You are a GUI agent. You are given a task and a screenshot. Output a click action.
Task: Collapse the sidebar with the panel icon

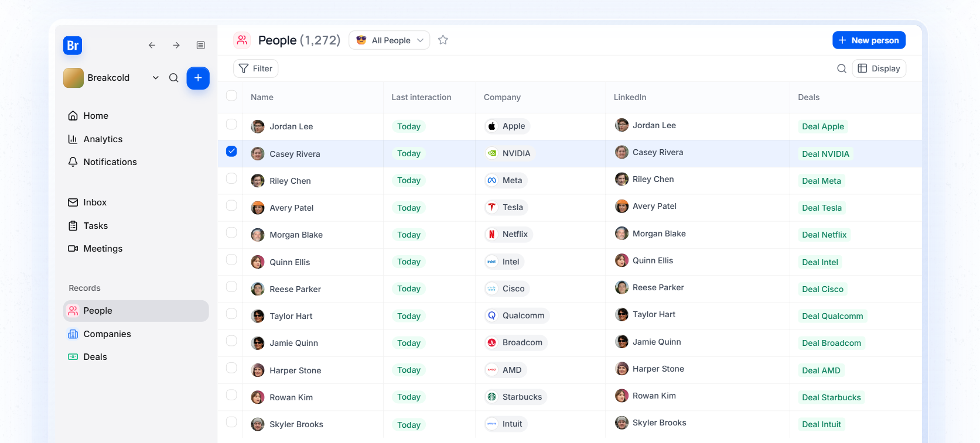click(201, 45)
